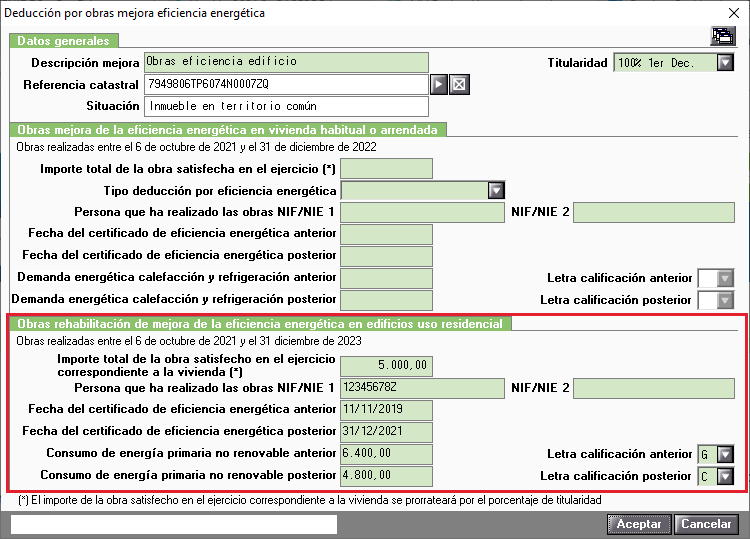Click the X clear icon beside Referencia catastral

pyautogui.click(x=459, y=85)
